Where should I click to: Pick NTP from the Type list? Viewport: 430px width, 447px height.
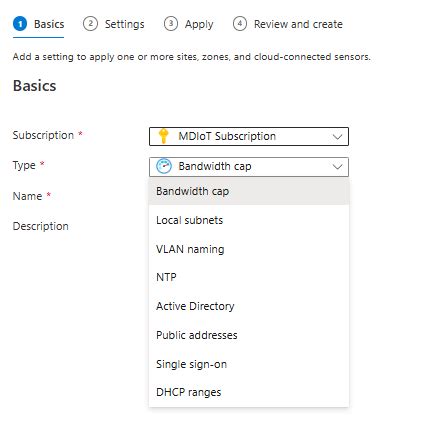pos(249,277)
